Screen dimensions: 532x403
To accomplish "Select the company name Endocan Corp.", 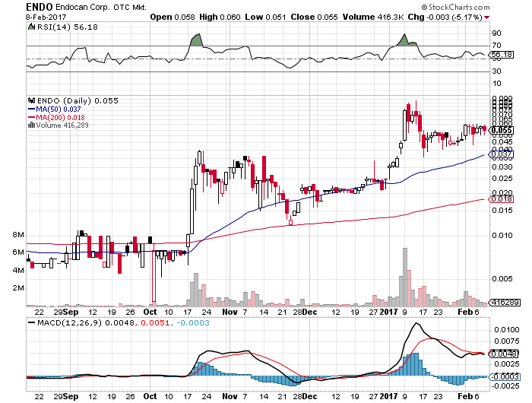I will tap(82, 7).
